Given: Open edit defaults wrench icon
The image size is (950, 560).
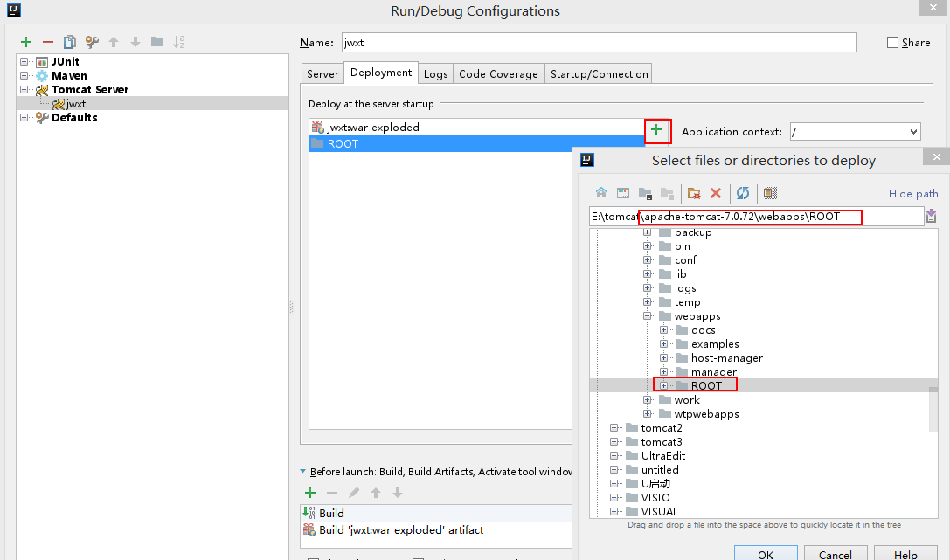Looking at the screenshot, I should [92, 42].
